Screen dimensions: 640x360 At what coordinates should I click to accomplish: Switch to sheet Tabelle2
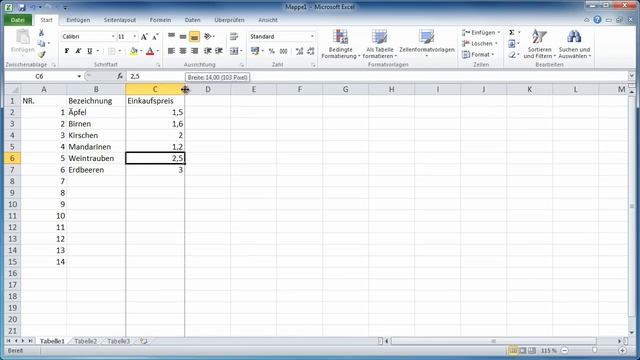(86, 341)
